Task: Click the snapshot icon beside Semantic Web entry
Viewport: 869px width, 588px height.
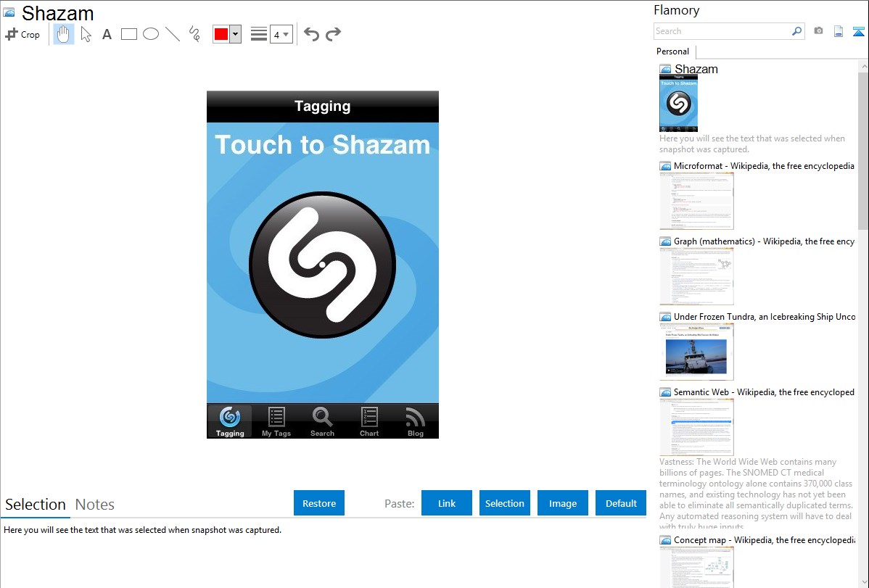Action: pos(665,392)
